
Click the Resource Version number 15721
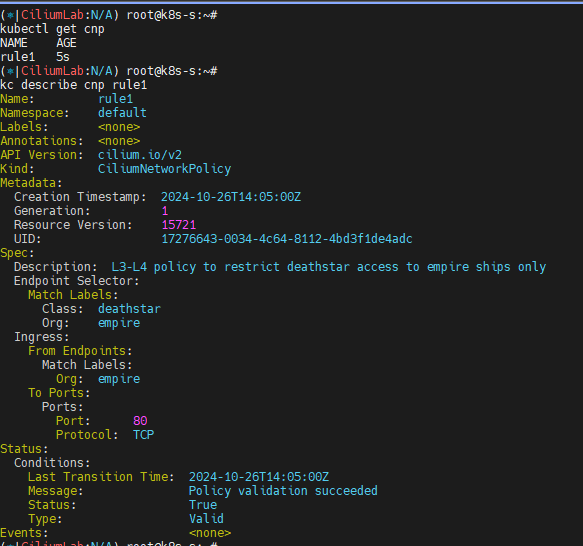point(179,225)
